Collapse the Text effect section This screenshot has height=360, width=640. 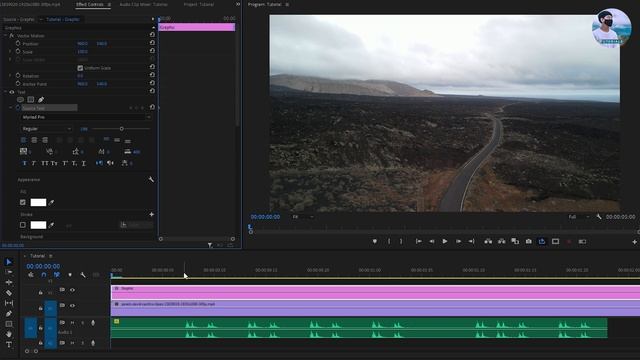tap(5, 92)
